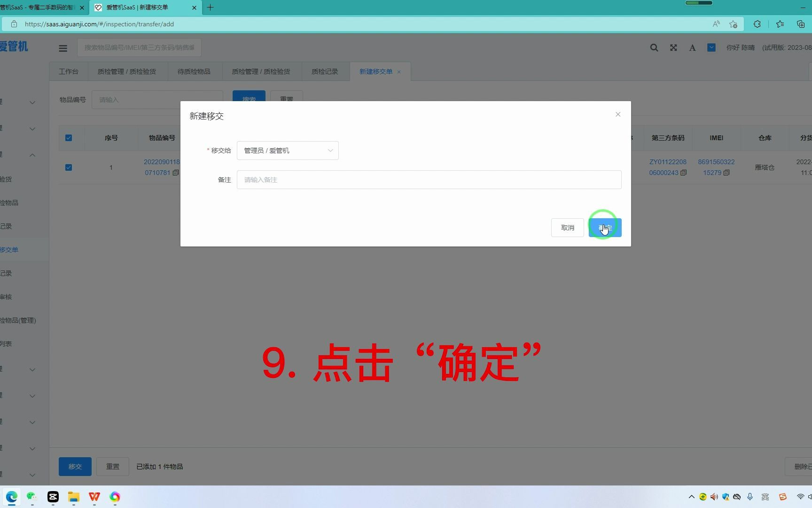Open the font size A icon
The image size is (812, 508).
pos(692,48)
